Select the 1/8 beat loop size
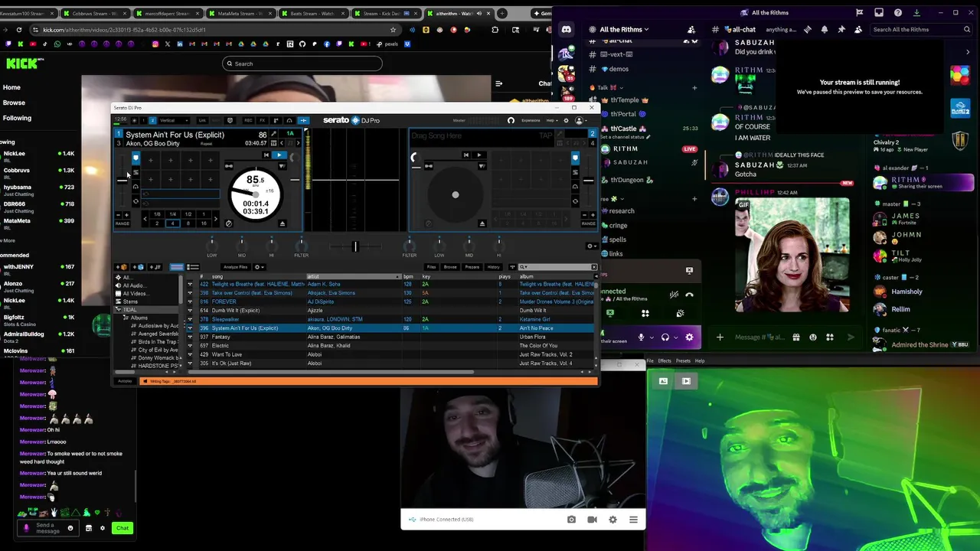Screen dimensions: 980x551 pos(157,214)
